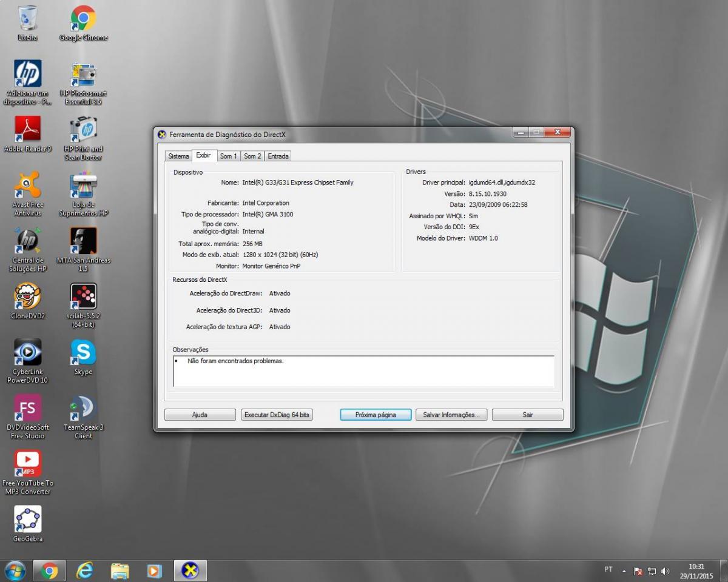Image resolution: width=728 pixels, height=582 pixels.
Task: Click 'Ativado' next to Aceleração do Direct3D
Action: point(280,310)
